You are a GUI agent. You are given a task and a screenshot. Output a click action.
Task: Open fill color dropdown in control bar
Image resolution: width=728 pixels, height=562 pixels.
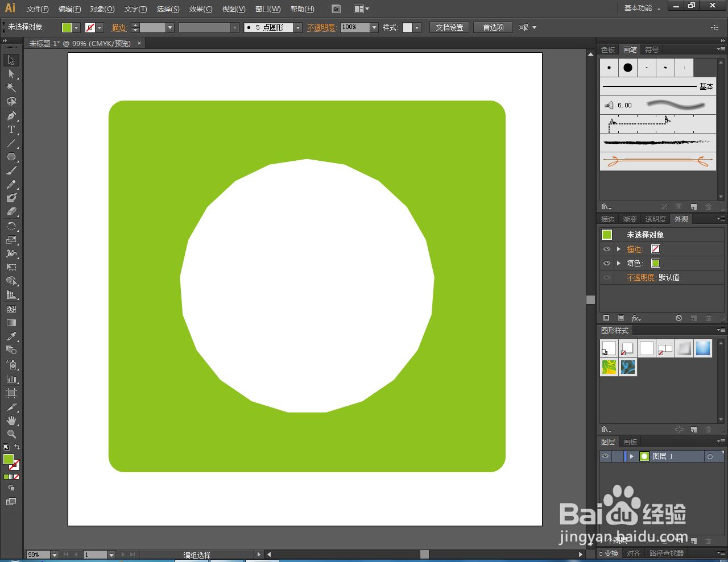tap(77, 27)
